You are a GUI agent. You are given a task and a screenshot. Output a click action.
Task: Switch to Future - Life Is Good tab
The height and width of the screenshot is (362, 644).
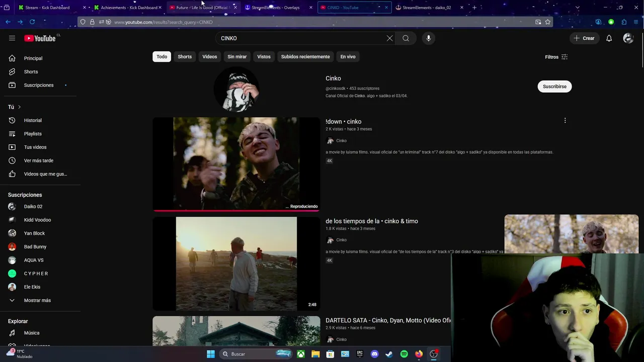203,8
